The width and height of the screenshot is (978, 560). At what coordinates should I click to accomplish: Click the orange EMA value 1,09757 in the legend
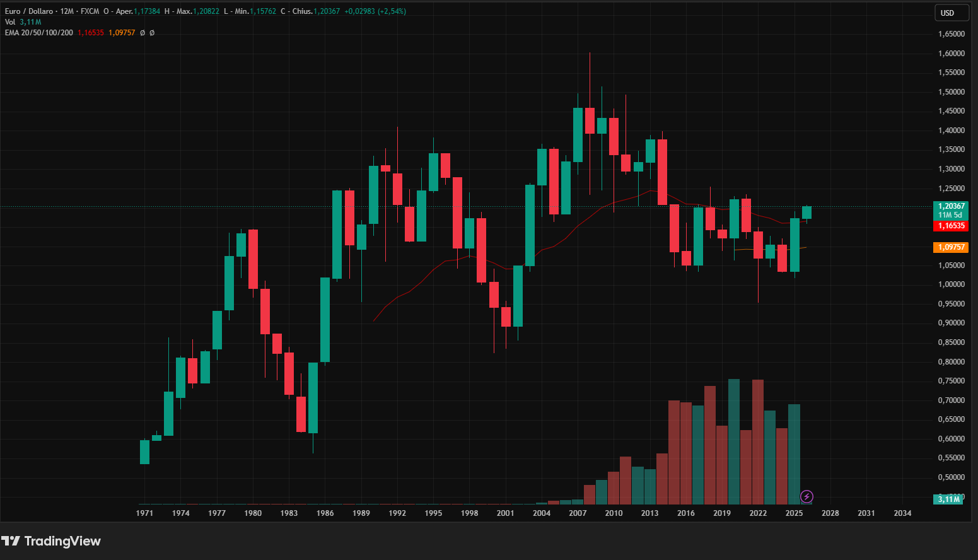[122, 33]
